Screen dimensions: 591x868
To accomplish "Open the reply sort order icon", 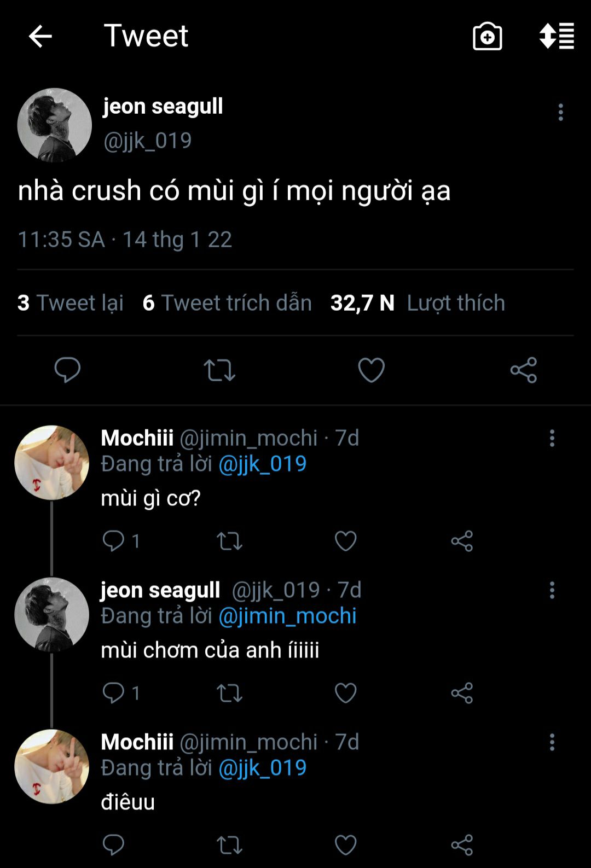I will coord(557,37).
